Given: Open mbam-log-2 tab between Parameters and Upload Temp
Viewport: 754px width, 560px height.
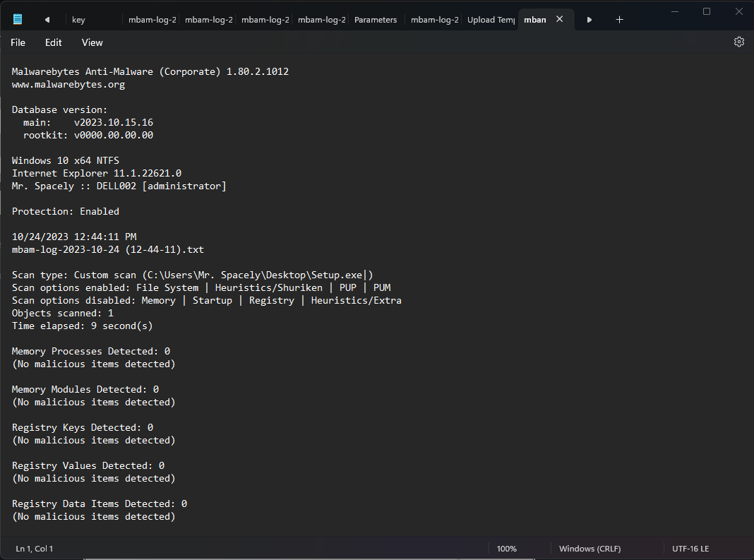Looking at the screenshot, I should [x=434, y=20].
